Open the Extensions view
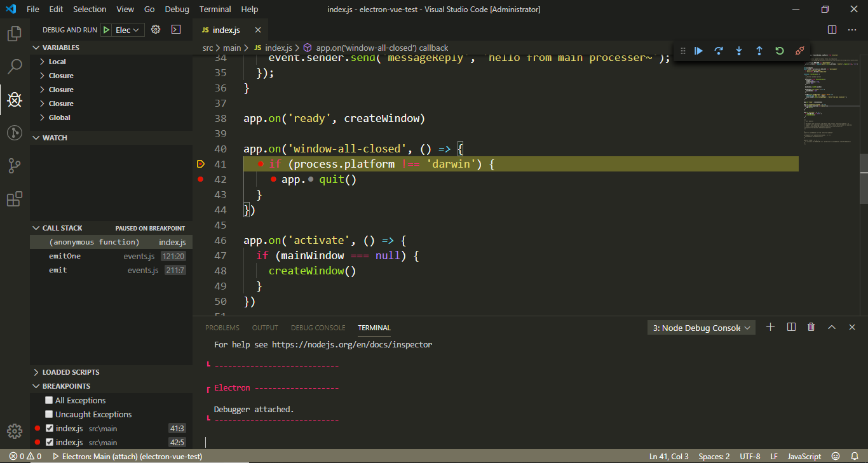 14,199
